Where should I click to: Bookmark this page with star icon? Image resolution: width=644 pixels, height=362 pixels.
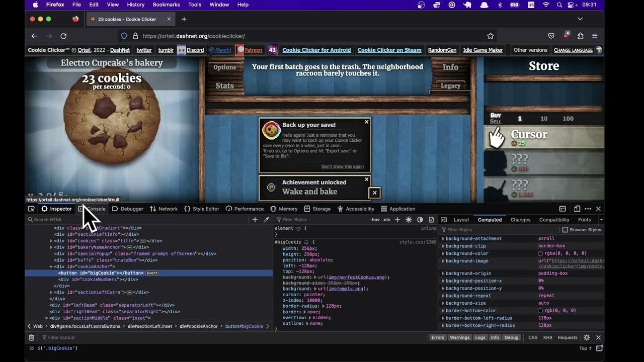(490, 36)
